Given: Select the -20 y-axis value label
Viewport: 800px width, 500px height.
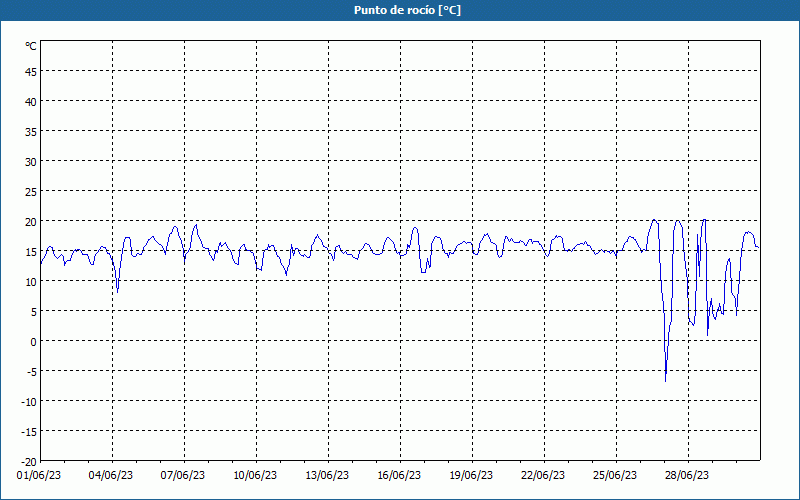Looking at the screenshot, I should (x=29, y=462).
